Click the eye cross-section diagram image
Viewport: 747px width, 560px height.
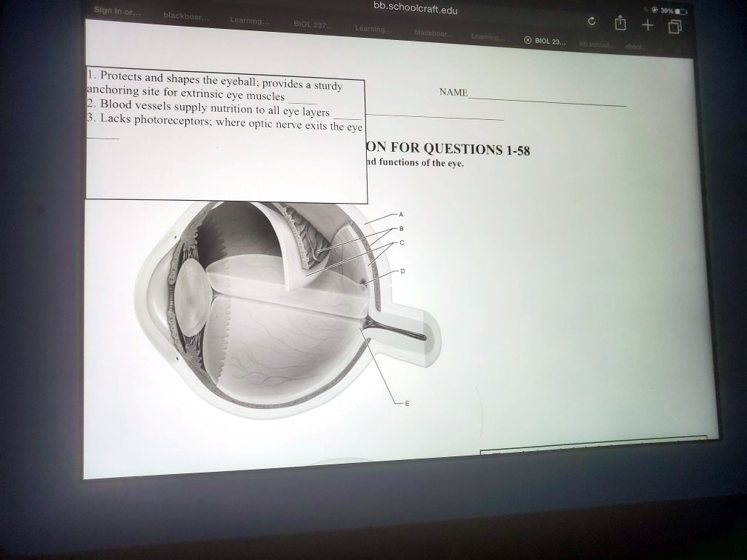pos(288,310)
